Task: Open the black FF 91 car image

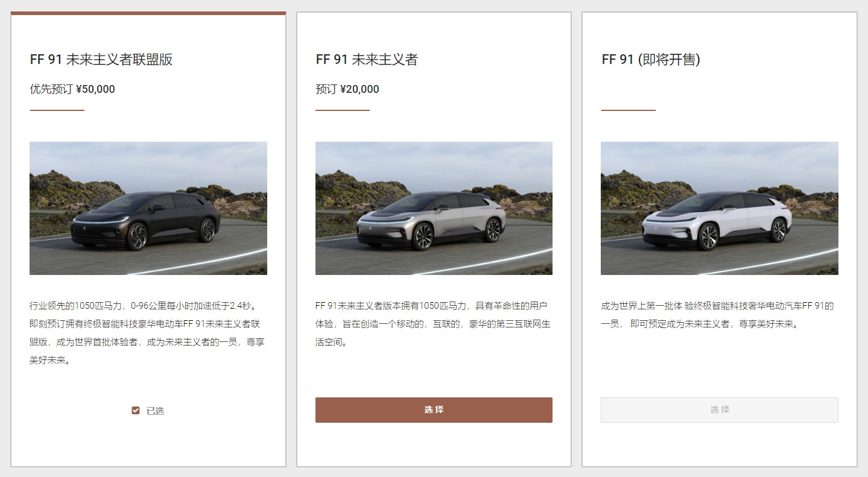Action: pyautogui.click(x=148, y=208)
